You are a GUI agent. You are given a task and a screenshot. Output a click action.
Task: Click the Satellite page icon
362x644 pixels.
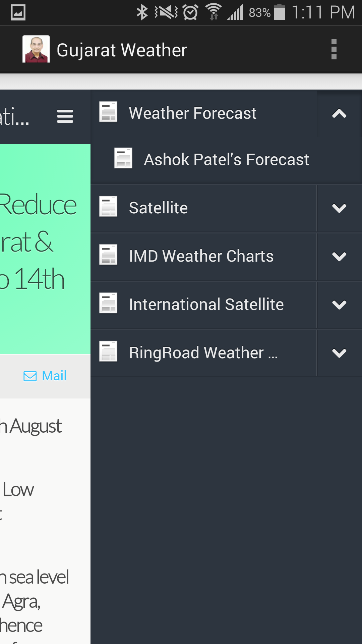(x=108, y=206)
